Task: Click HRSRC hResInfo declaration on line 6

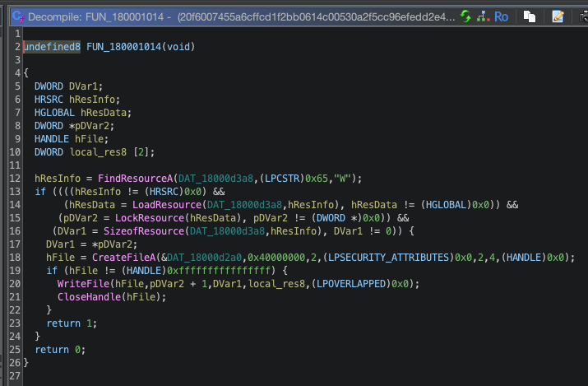Action: click(x=77, y=100)
